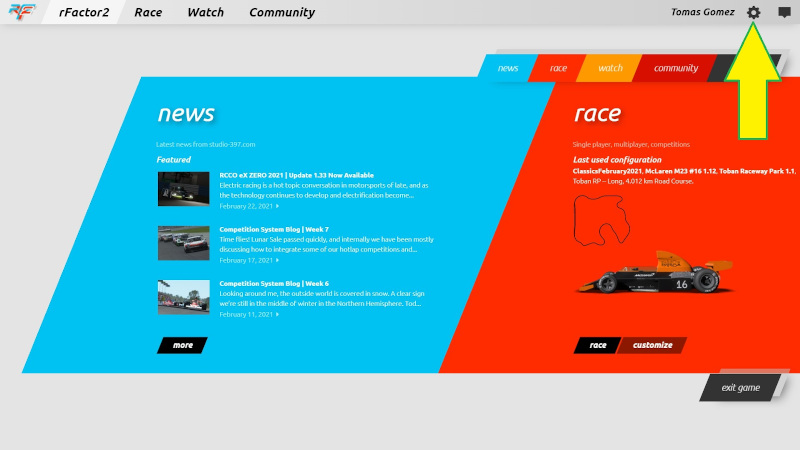Switch to the orange watch tab

(x=610, y=68)
